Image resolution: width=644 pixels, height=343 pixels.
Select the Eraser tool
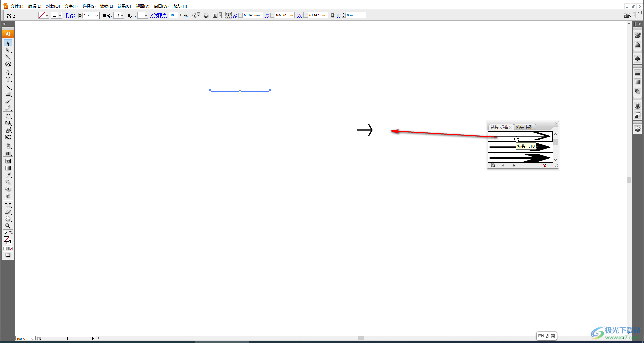[x=8, y=212]
